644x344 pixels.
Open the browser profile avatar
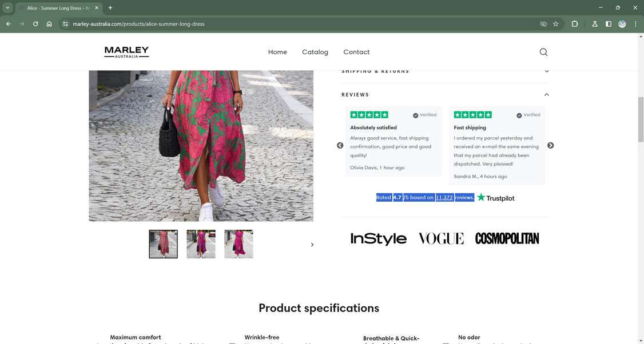pyautogui.click(x=623, y=23)
